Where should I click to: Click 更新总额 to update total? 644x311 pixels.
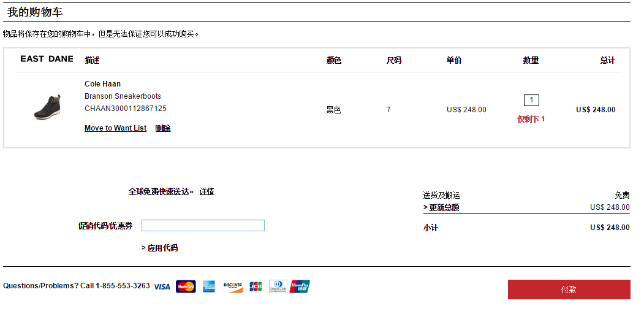tap(441, 207)
